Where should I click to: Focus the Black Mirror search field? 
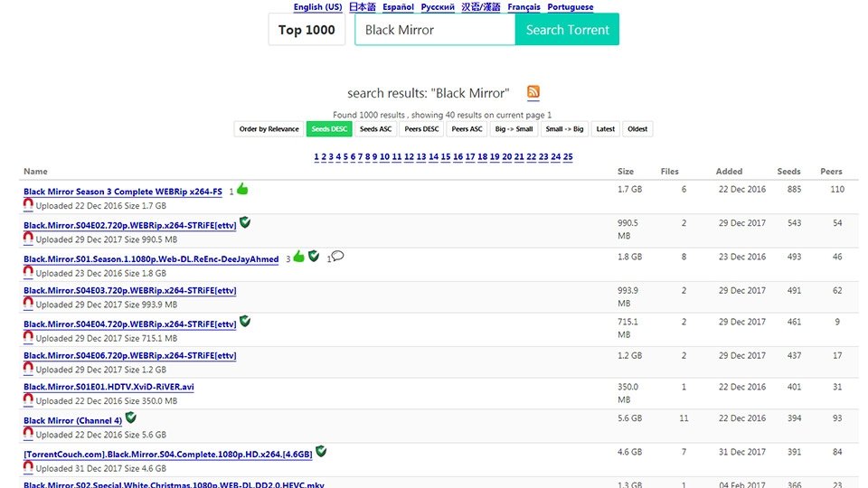tap(435, 29)
